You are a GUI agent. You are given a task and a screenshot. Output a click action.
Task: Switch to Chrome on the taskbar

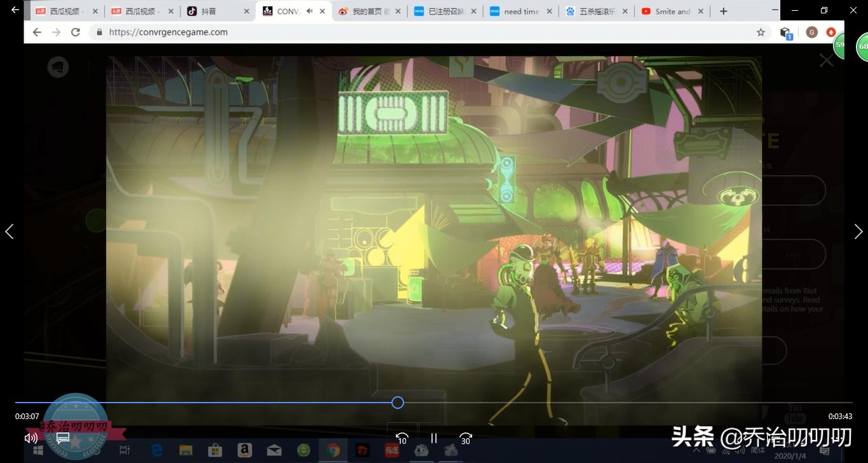pyautogui.click(x=333, y=450)
